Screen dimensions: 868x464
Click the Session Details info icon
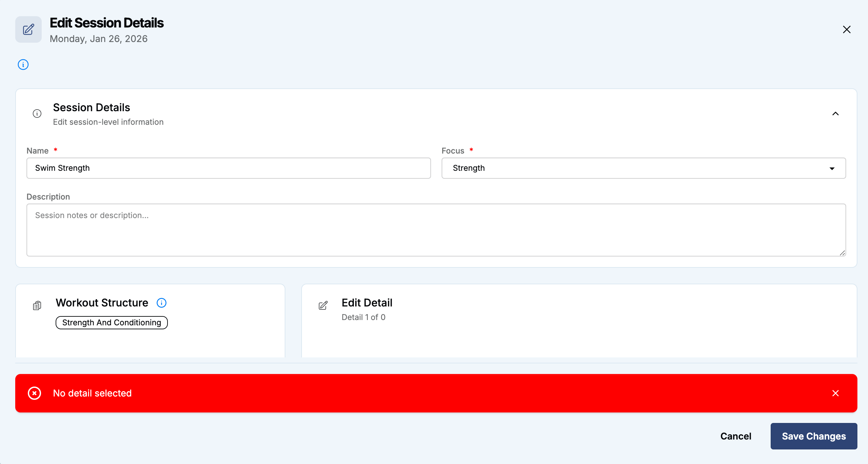click(x=37, y=114)
